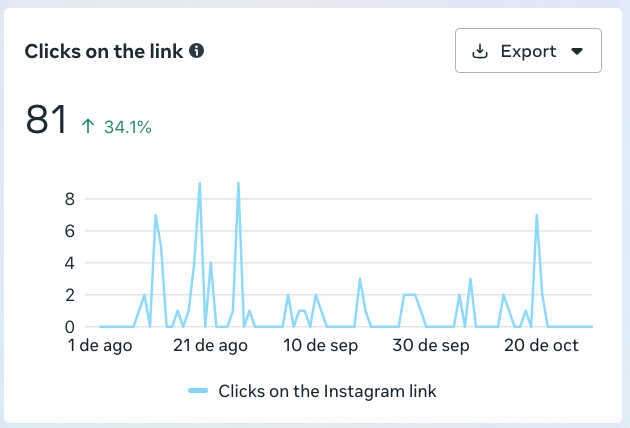Click the green upward trend arrow
Screen dimensions: 630x428
(88, 126)
